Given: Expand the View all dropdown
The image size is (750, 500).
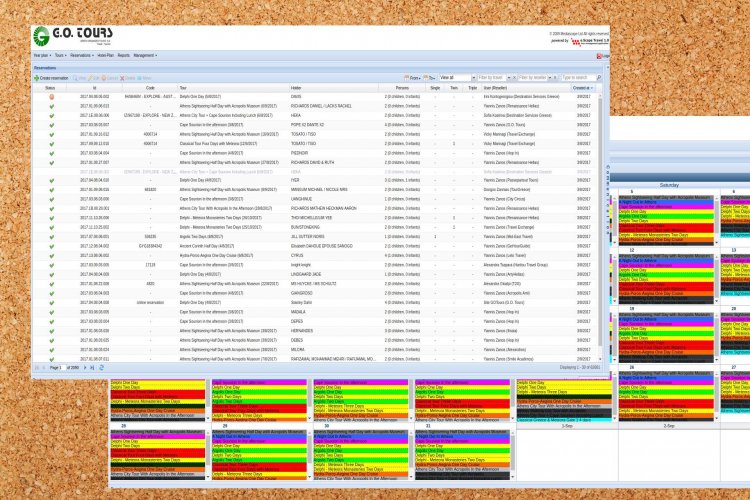Looking at the screenshot, I should pyautogui.click(x=474, y=78).
